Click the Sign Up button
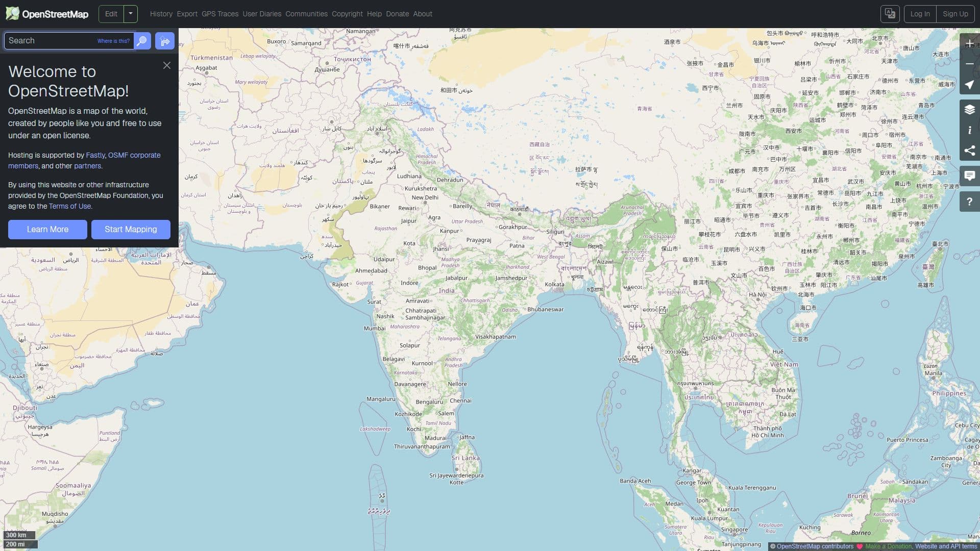 (x=955, y=14)
